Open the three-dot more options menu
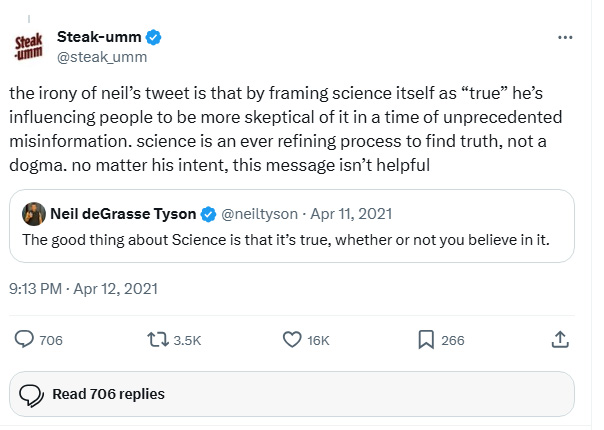Image resolution: width=604 pixels, height=430 pixels. (x=565, y=38)
